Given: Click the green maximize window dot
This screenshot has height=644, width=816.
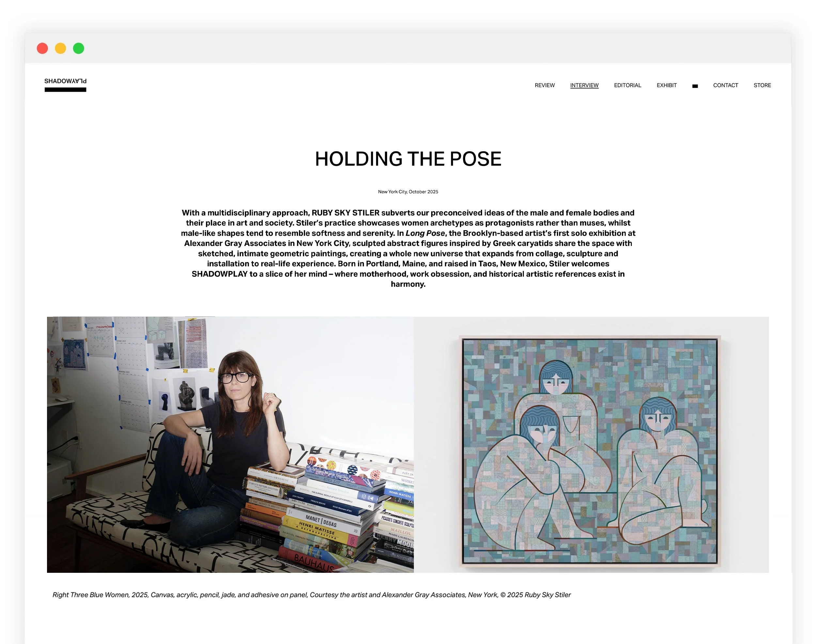Looking at the screenshot, I should 78,48.
